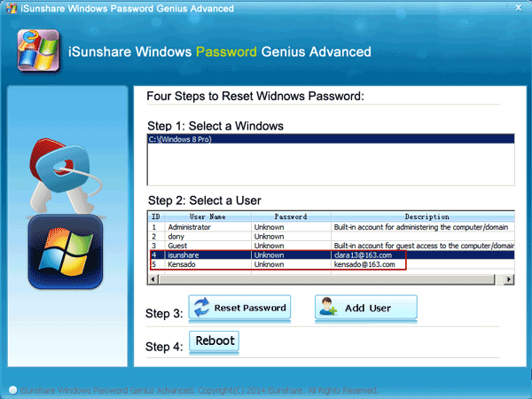Click the Description column header

click(423, 216)
